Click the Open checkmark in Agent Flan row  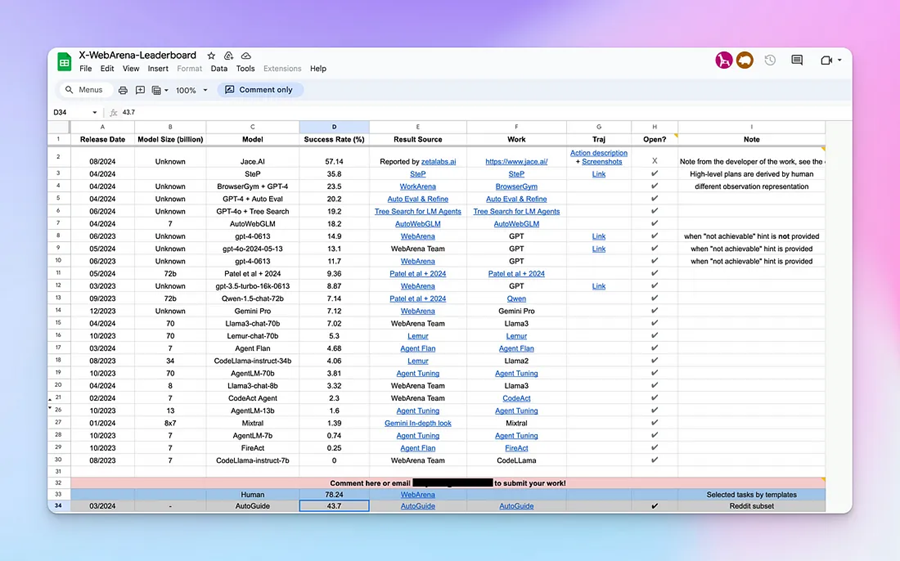pos(654,348)
